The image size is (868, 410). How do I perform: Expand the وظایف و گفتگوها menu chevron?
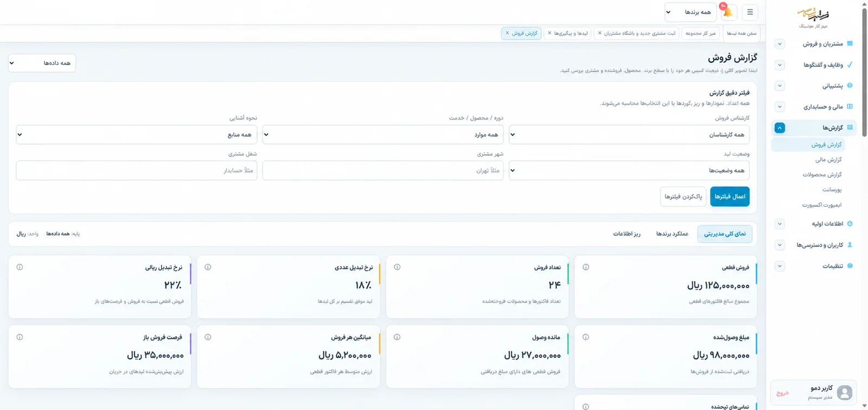pos(780,65)
